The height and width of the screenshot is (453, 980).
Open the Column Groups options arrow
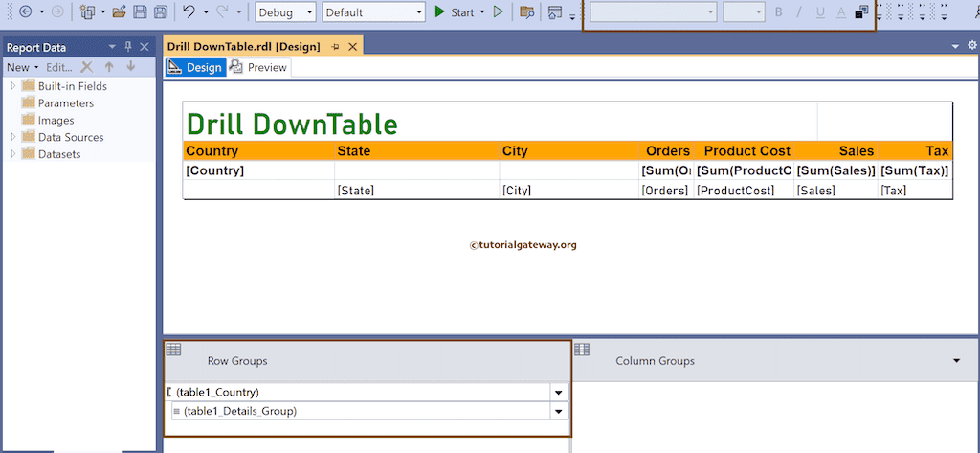(957, 361)
